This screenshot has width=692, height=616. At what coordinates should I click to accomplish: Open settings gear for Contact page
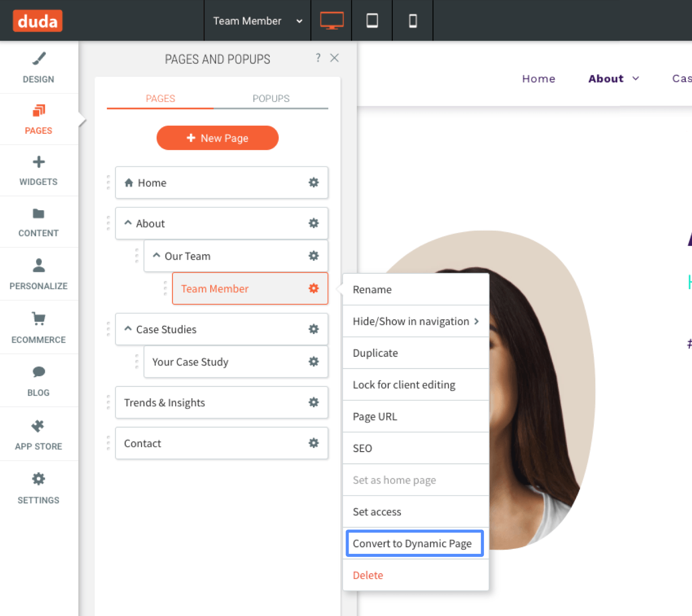point(314,443)
